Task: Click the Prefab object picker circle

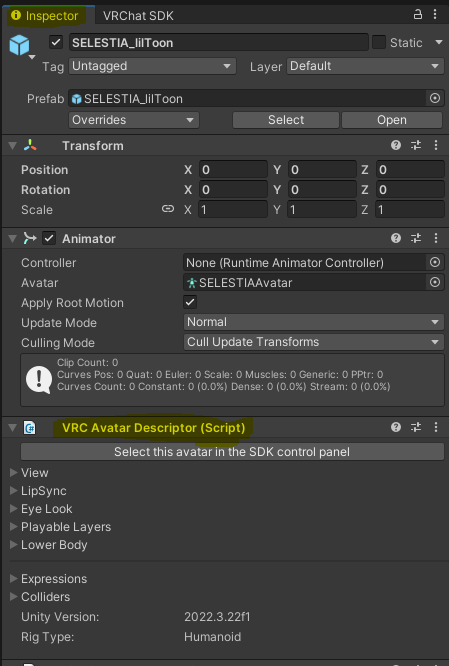Action: (435, 99)
